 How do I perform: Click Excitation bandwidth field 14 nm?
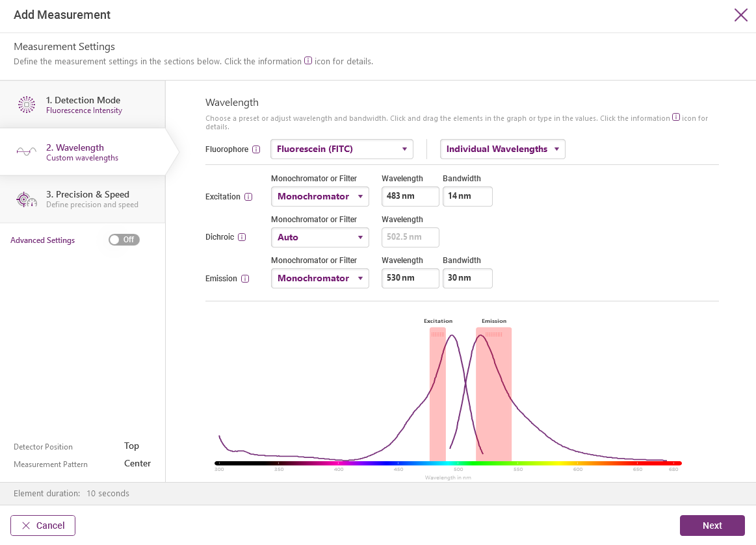[467, 196]
